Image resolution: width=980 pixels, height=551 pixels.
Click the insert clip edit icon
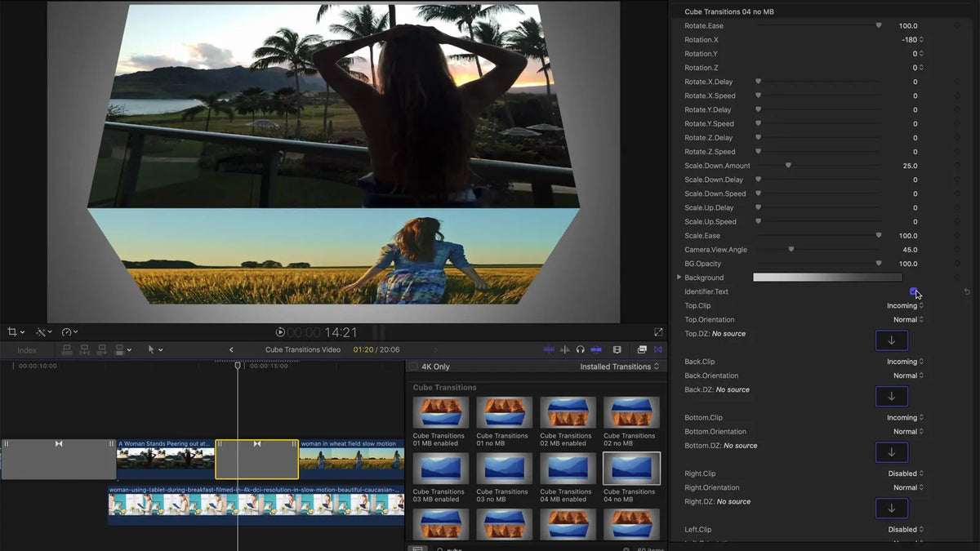click(84, 350)
